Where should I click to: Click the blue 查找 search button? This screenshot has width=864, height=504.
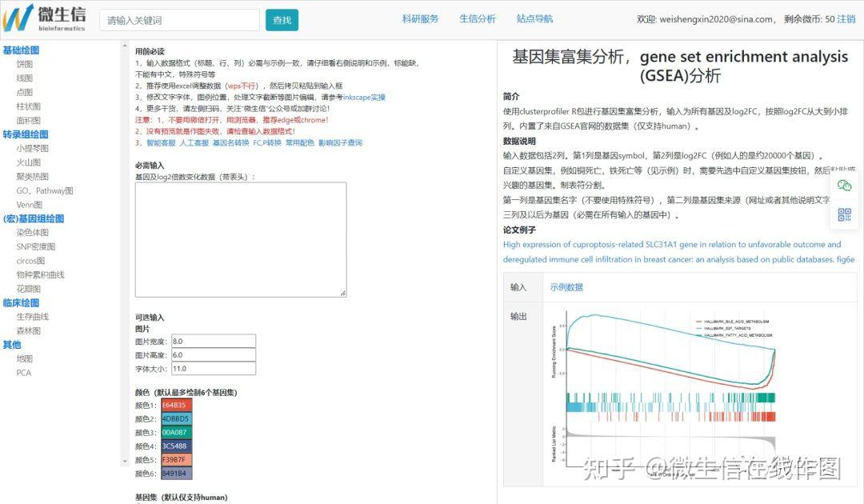(x=282, y=19)
